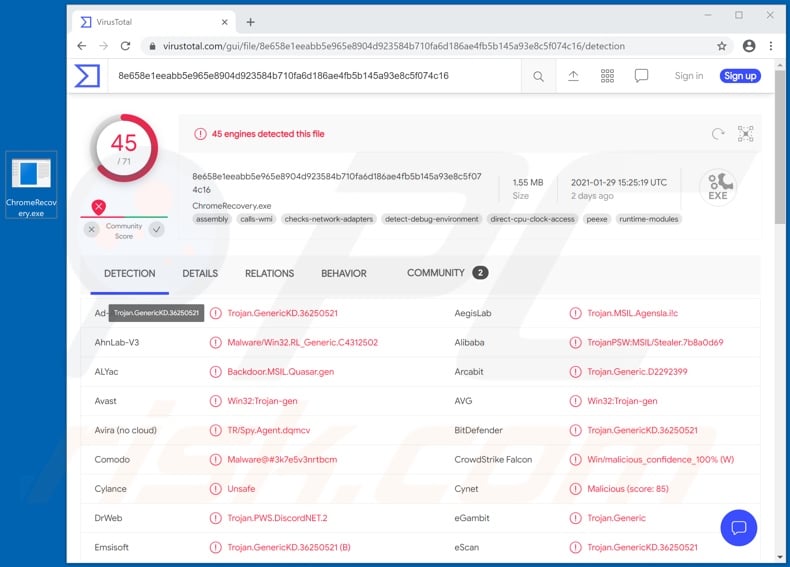The height and width of the screenshot is (567, 790).
Task: Click alert icon beside Cylance Unsafe
Action: (215, 489)
